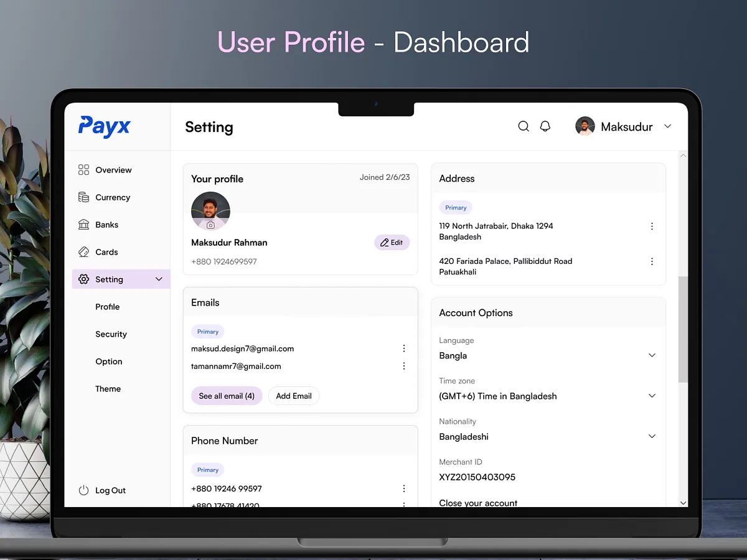This screenshot has height=560, width=747.
Task: Click the Cards sidebar icon
Action: [x=83, y=251]
